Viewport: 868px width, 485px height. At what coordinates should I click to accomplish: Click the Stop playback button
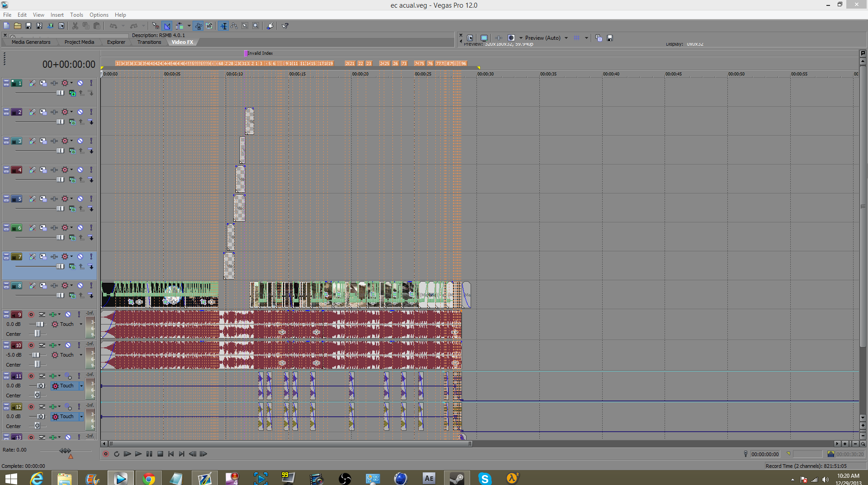coord(160,454)
